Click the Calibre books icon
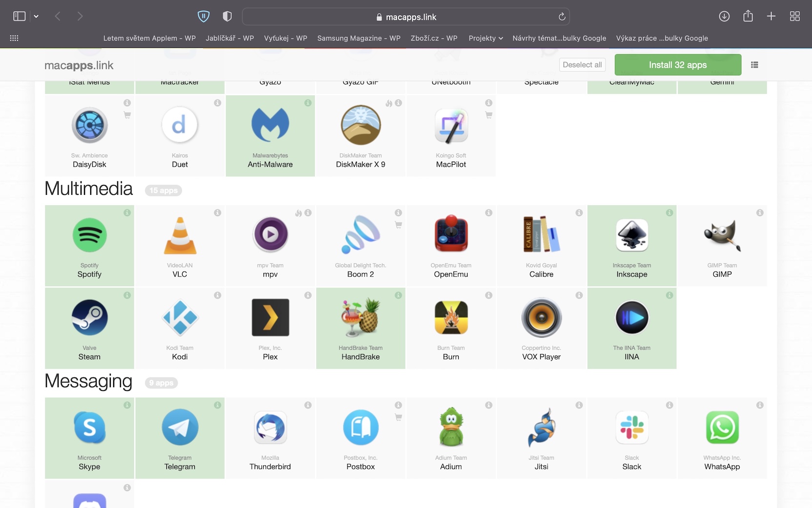 click(542, 234)
